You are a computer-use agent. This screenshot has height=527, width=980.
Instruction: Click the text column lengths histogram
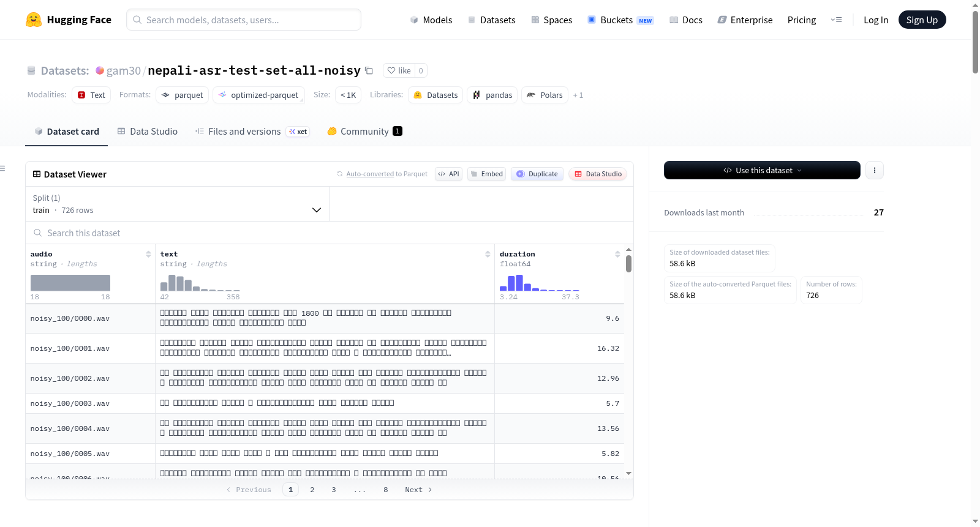tap(200, 283)
